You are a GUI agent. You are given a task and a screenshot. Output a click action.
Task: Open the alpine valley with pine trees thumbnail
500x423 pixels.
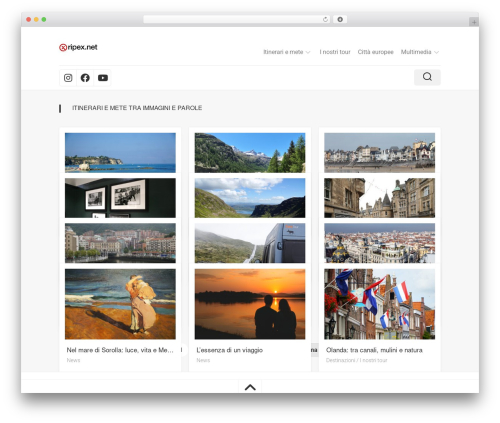click(x=250, y=153)
